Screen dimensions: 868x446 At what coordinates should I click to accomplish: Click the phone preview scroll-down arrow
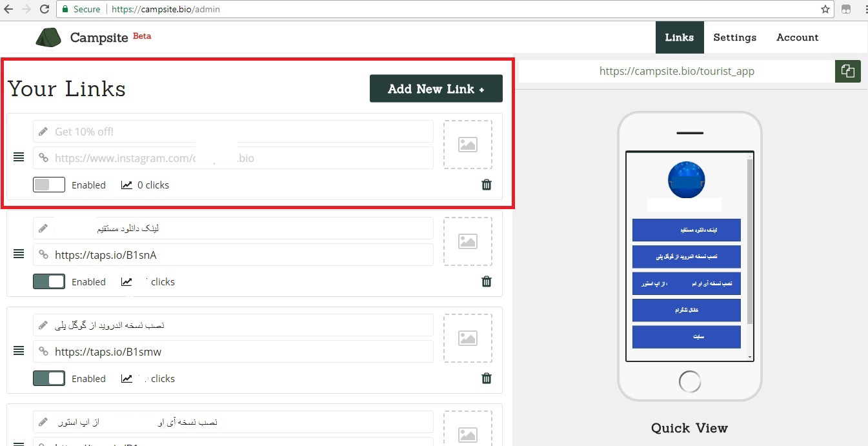750,358
